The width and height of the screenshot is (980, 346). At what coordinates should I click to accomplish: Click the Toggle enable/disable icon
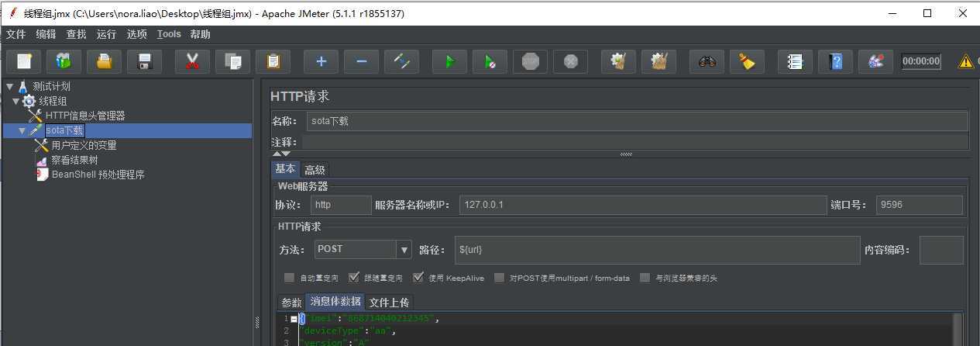(401, 61)
